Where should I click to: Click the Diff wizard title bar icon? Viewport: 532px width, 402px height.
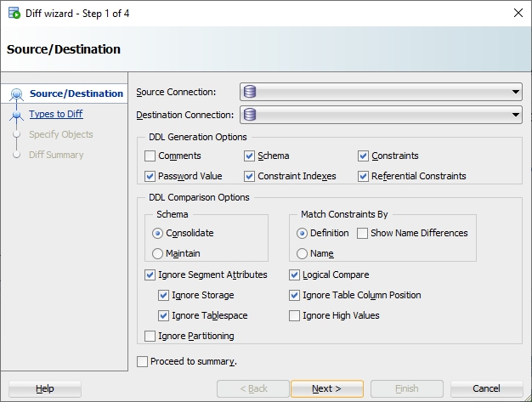coord(14,14)
